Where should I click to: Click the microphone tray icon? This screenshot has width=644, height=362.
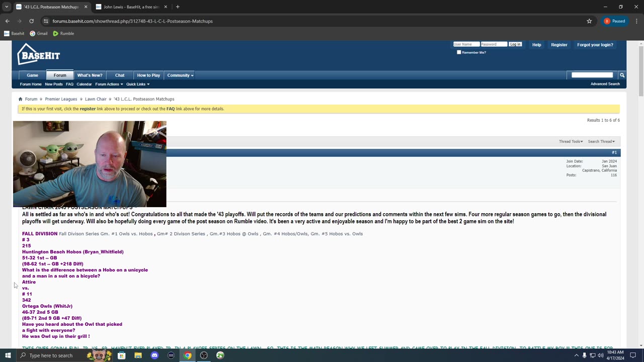[585, 355]
